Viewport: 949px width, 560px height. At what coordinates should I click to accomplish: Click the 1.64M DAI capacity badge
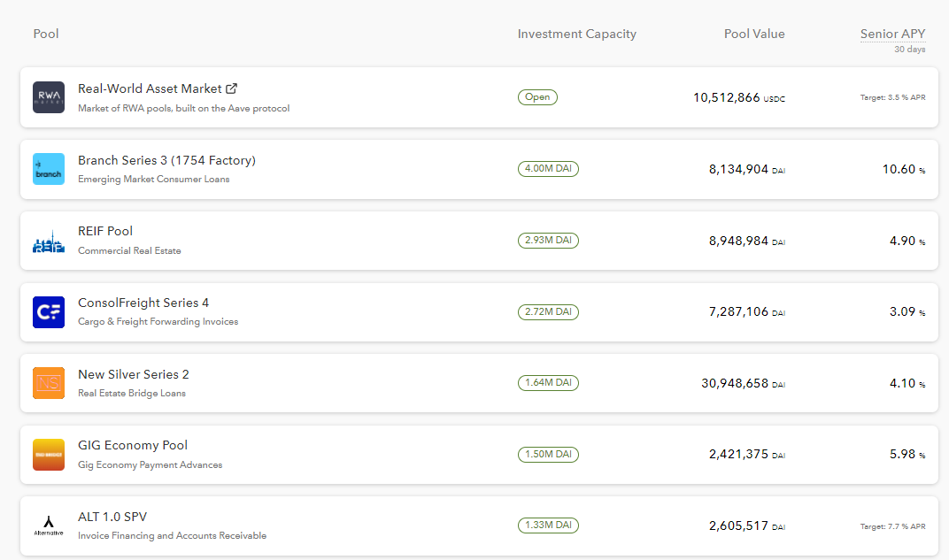(548, 383)
